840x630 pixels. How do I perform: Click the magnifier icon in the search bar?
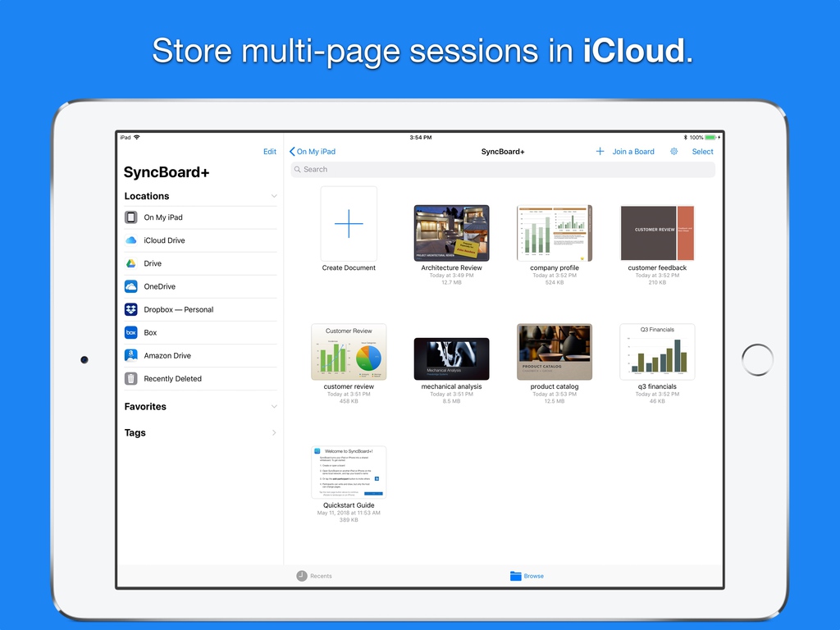[x=297, y=169]
